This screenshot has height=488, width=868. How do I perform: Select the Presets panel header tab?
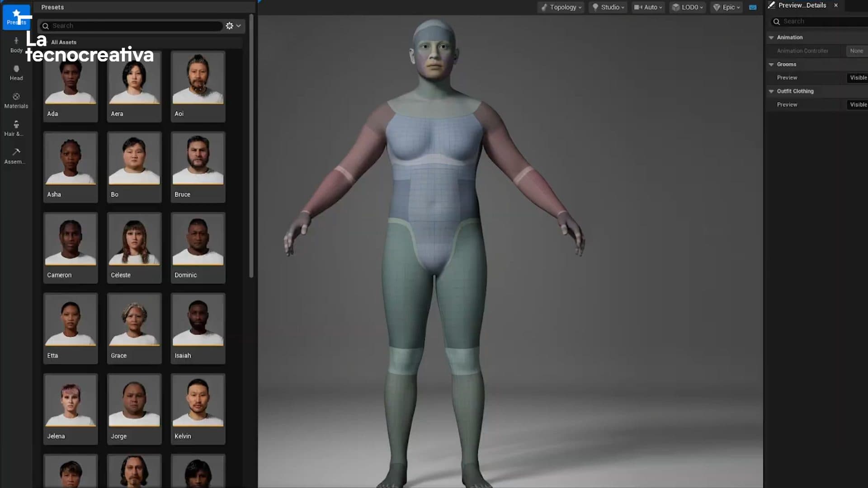point(52,7)
